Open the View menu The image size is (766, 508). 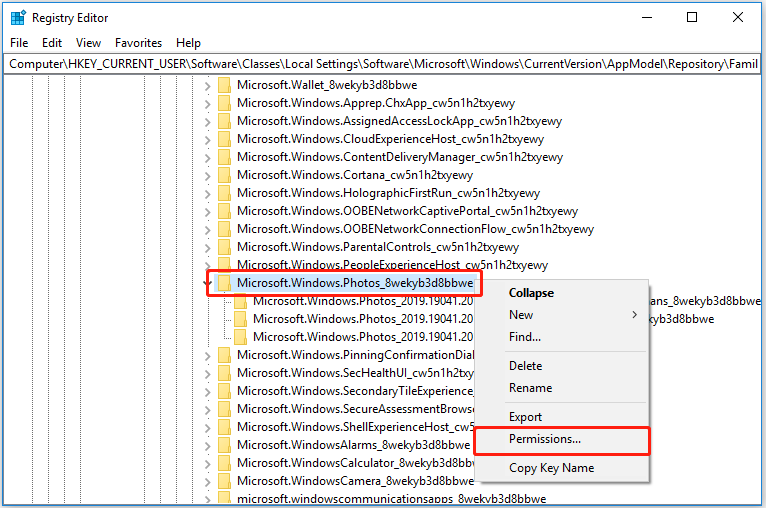88,43
